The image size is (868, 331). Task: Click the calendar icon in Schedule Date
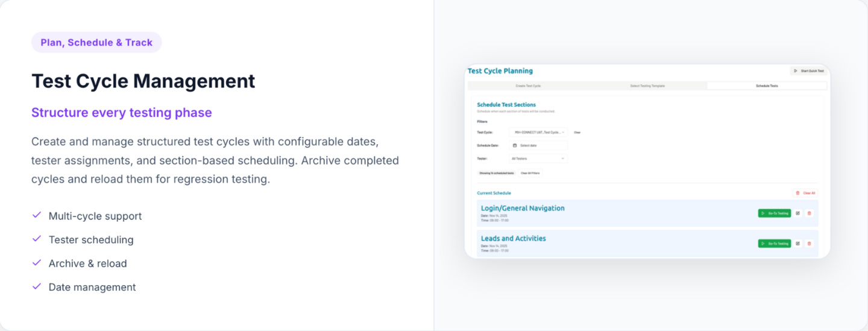point(515,145)
